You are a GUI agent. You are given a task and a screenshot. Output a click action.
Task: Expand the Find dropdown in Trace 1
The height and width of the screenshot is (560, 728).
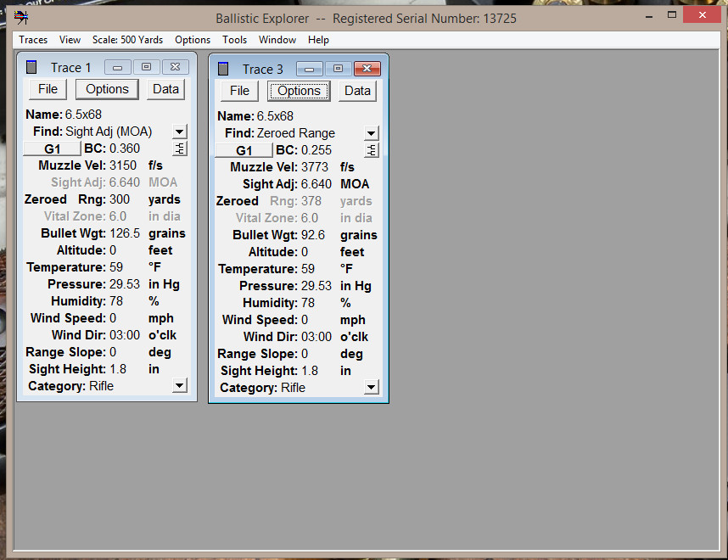(x=180, y=132)
